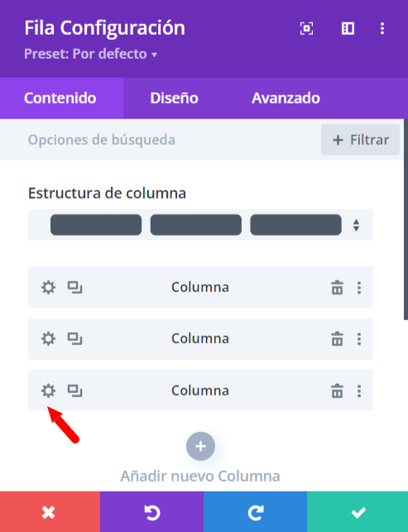Open column structure selector arrows
This screenshot has width=408, height=532.
[356, 225]
